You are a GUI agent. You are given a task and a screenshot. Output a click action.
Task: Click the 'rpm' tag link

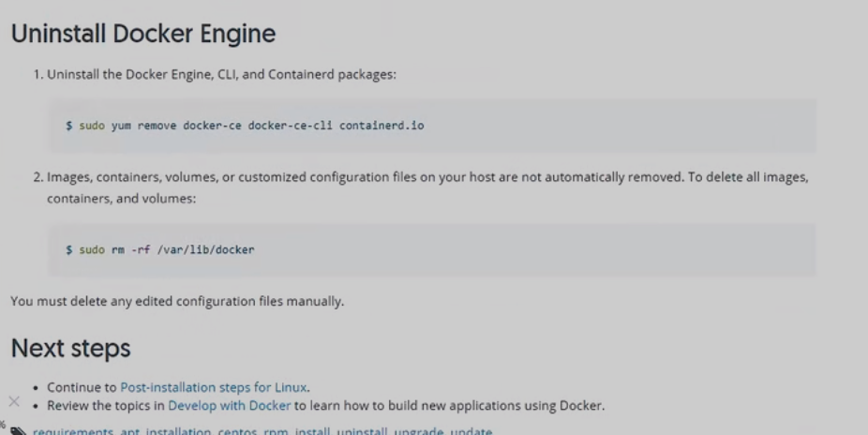pos(276,430)
